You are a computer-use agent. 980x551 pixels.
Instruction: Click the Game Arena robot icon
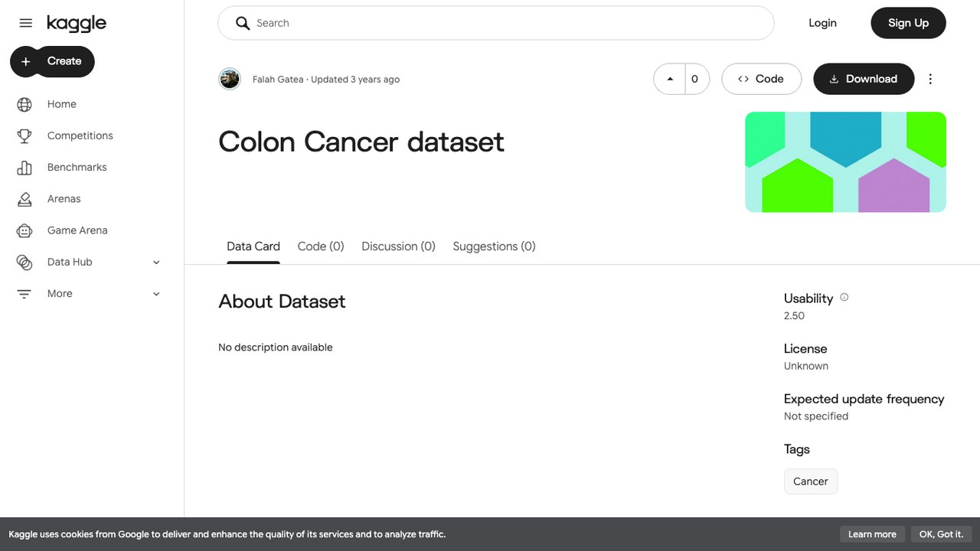[x=24, y=230]
